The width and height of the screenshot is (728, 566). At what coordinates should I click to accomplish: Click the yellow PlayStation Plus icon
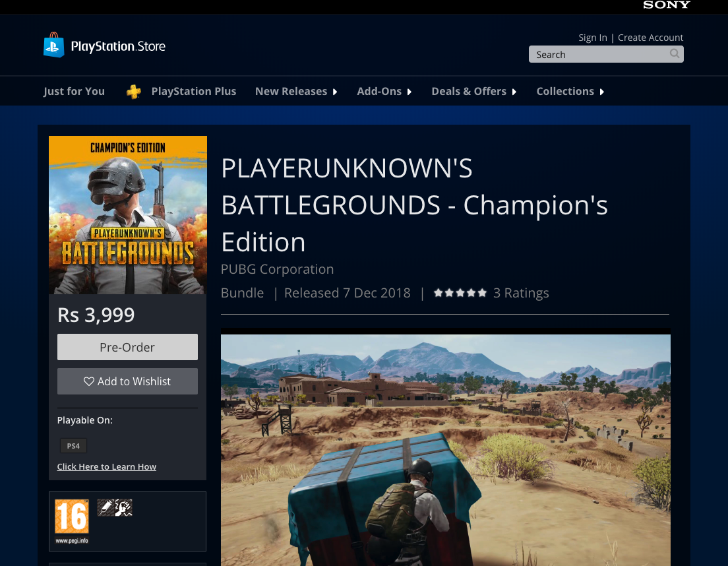tap(134, 92)
